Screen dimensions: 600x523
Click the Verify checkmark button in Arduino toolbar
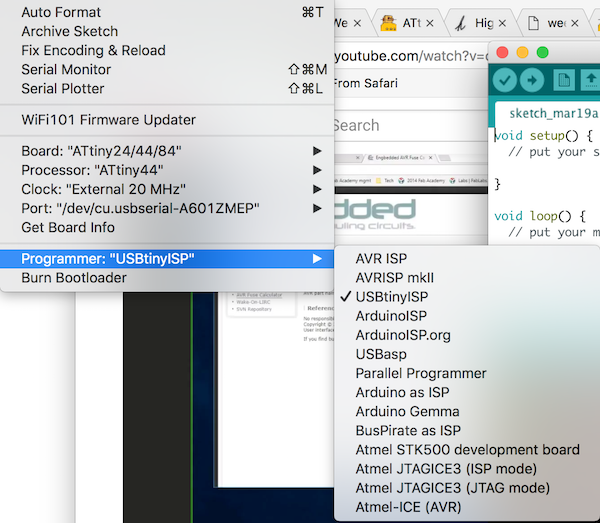tap(504, 80)
